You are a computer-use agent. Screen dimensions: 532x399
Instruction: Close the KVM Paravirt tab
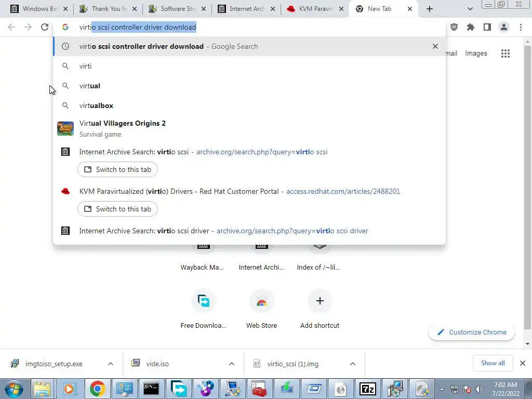coord(342,9)
